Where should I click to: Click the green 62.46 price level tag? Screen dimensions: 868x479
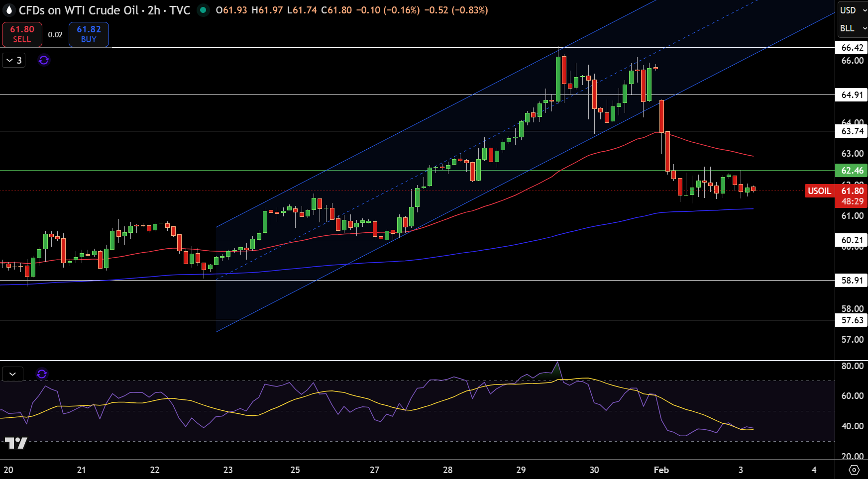(x=852, y=171)
